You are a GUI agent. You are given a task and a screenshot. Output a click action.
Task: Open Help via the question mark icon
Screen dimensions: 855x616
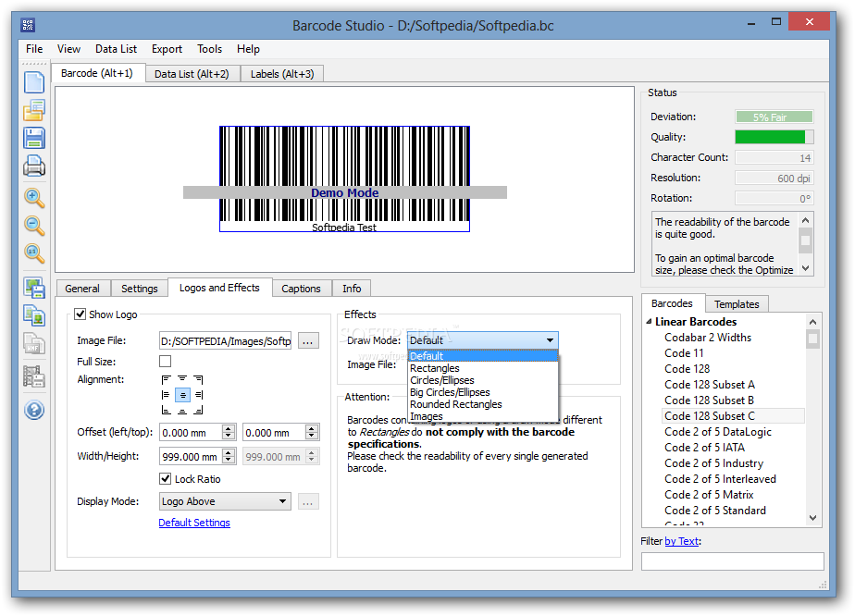click(x=34, y=410)
